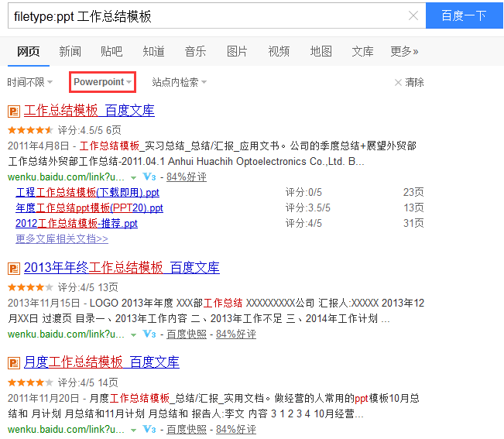Click 更多文库相关文档>> link
This screenshot has width=504, height=439.
62,238
